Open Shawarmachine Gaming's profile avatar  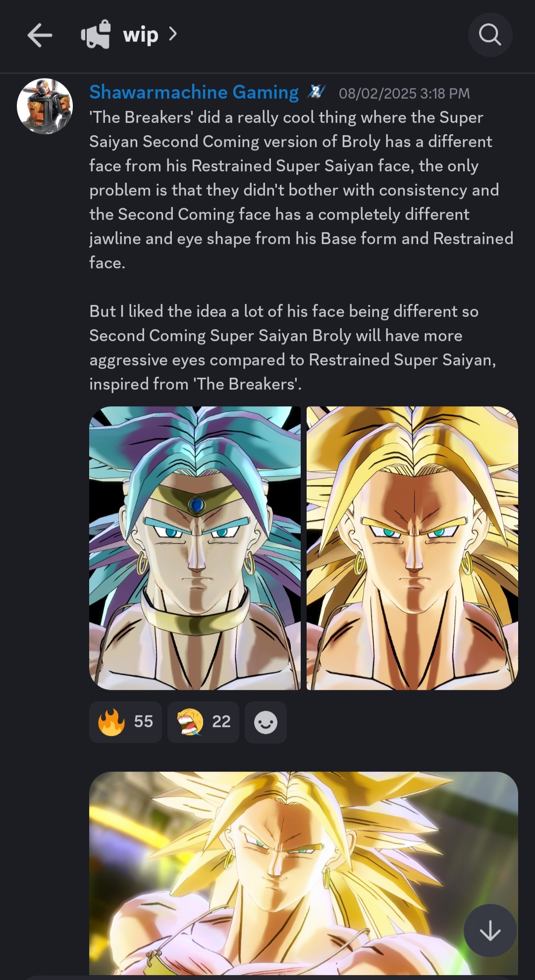point(45,106)
